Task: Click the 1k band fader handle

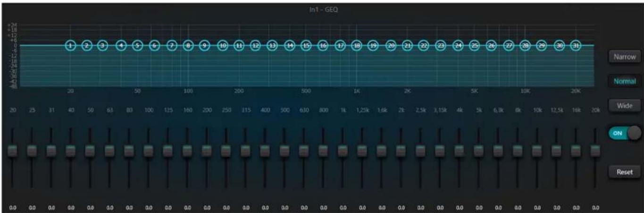Action: (x=343, y=151)
